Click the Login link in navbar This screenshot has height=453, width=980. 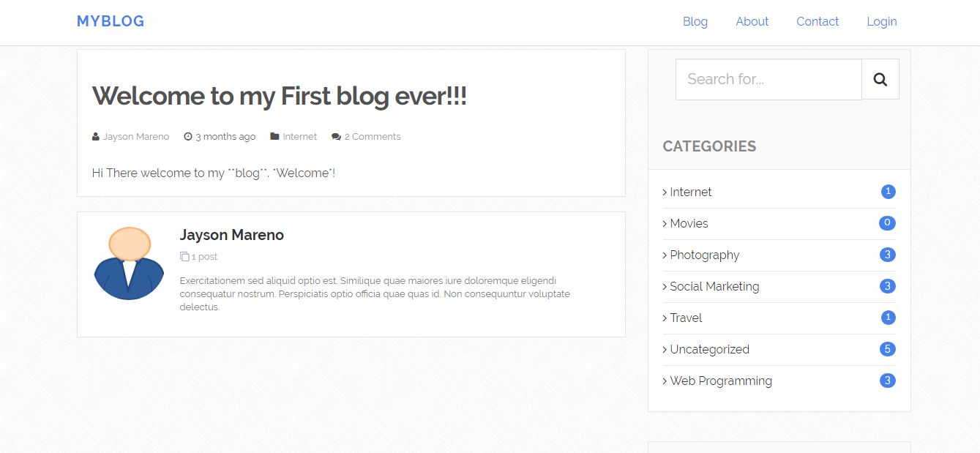pyautogui.click(x=881, y=22)
